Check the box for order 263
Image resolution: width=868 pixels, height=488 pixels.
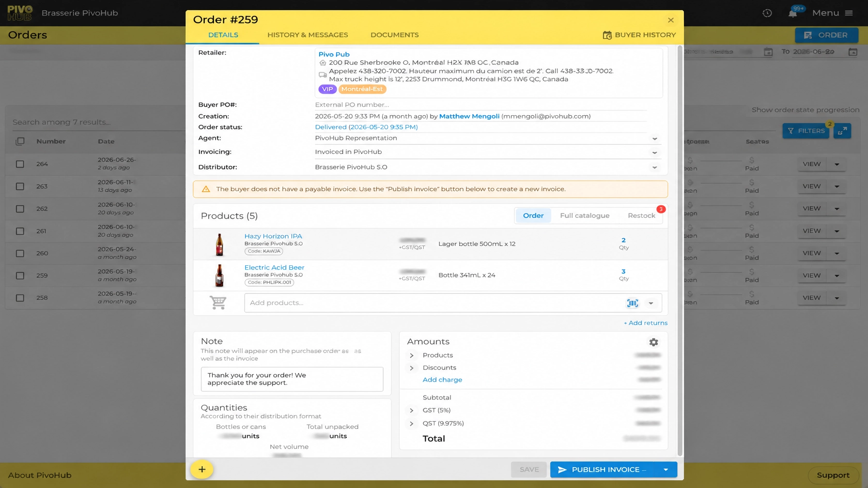(20, 186)
